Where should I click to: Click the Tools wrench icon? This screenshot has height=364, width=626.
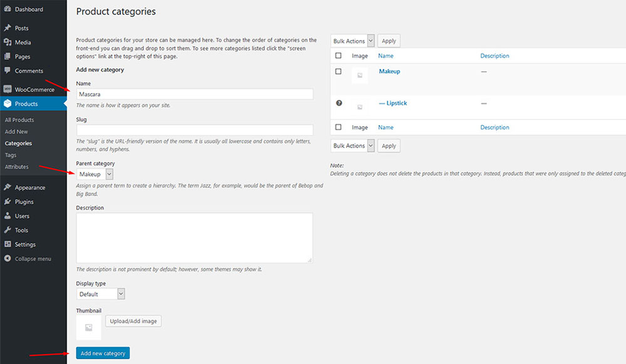click(7, 230)
